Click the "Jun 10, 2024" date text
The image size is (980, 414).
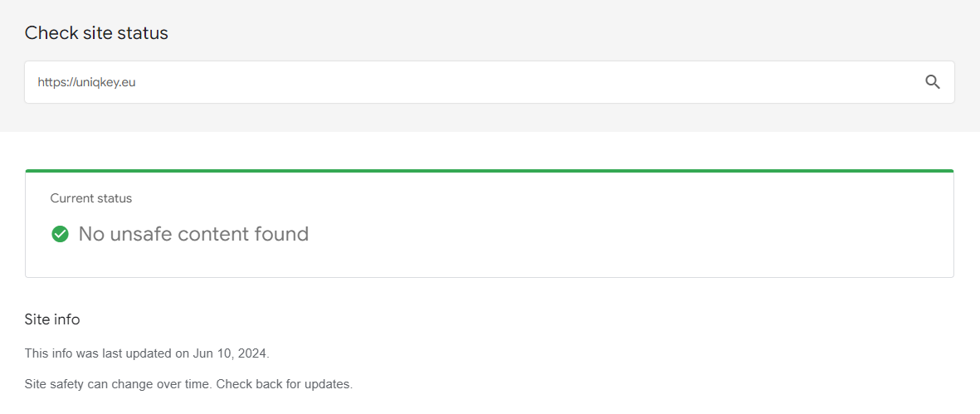pyautogui.click(x=231, y=353)
